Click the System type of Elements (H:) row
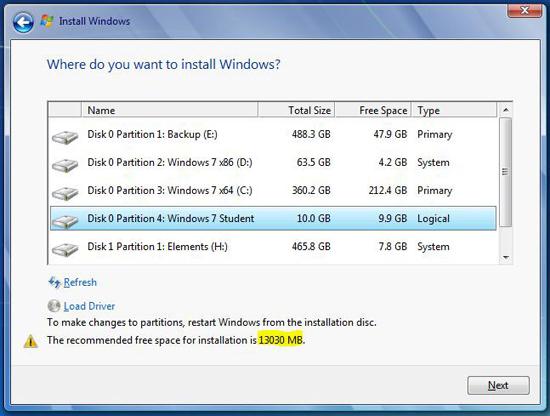The image size is (550, 416). [433, 247]
